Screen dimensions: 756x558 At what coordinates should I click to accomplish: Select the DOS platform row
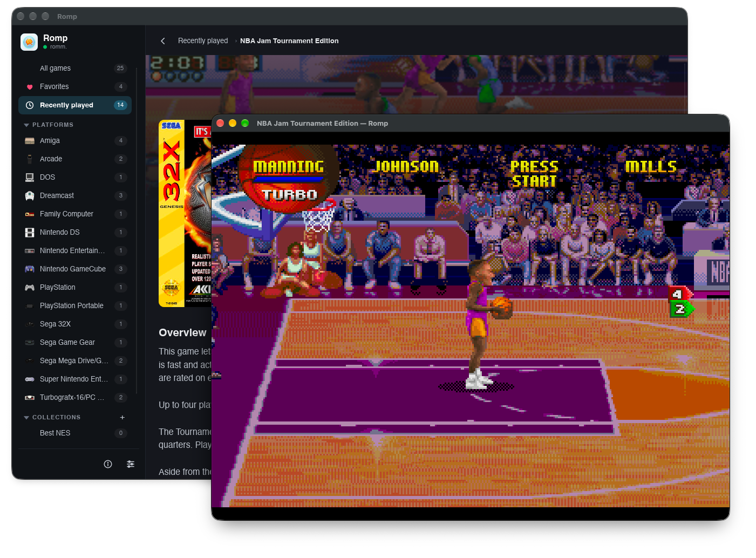(x=75, y=178)
